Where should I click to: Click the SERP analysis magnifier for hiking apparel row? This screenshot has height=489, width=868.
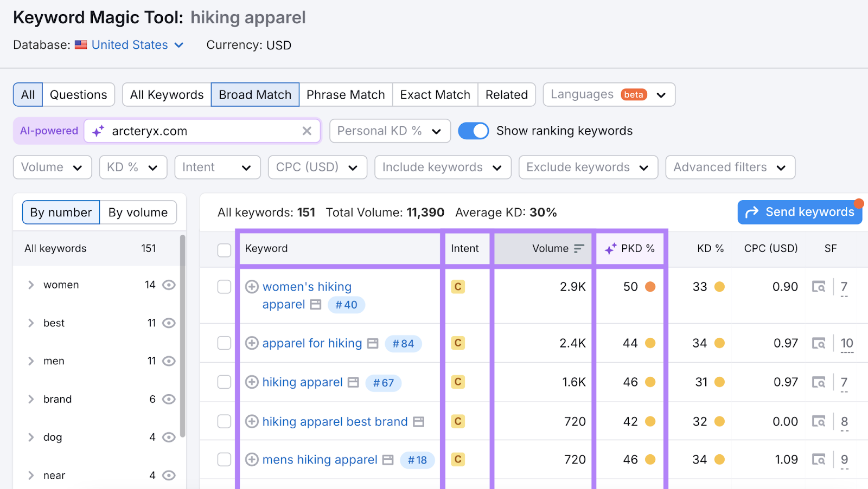pyautogui.click(x=819, y=382)
